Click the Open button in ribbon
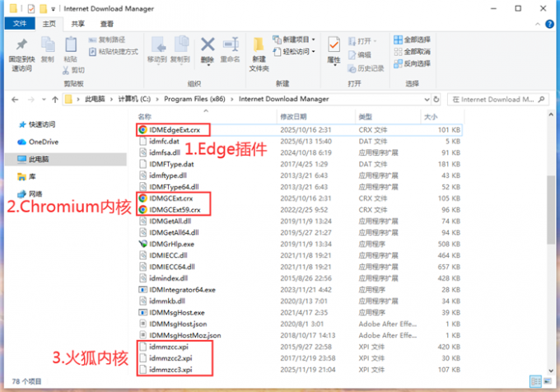The height and width of the screenshot is (392, 560). tap(362, 41)
